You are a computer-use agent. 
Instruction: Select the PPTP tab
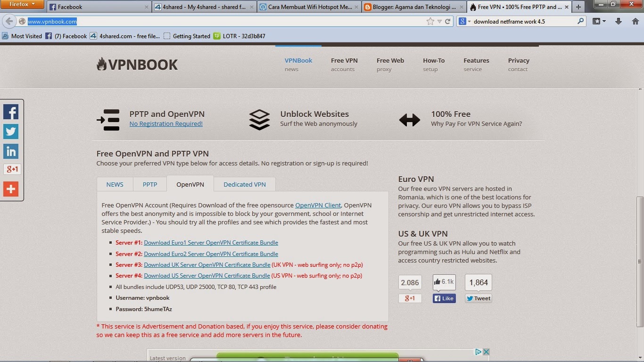(x=150, y=184)
